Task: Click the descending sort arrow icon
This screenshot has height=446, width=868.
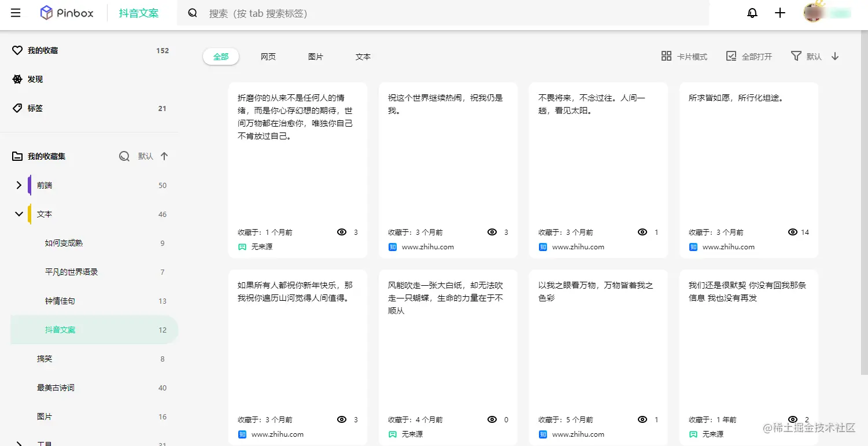Action: point(835,56)
